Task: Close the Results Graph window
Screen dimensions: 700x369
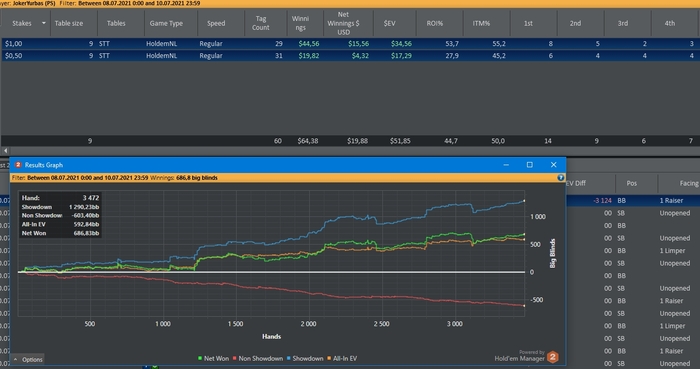Action: [554, 165]
